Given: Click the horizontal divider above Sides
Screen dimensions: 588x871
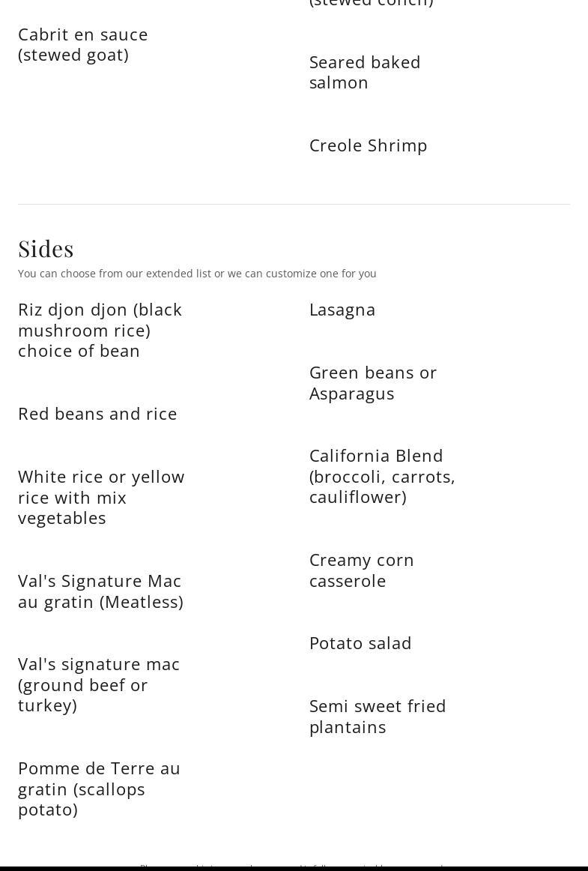Looking at the screenshot, I should coord(294,205).
